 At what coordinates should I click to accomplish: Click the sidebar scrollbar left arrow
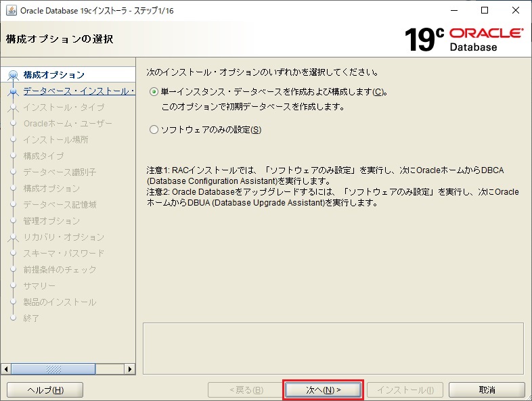(x=6, y=369)
